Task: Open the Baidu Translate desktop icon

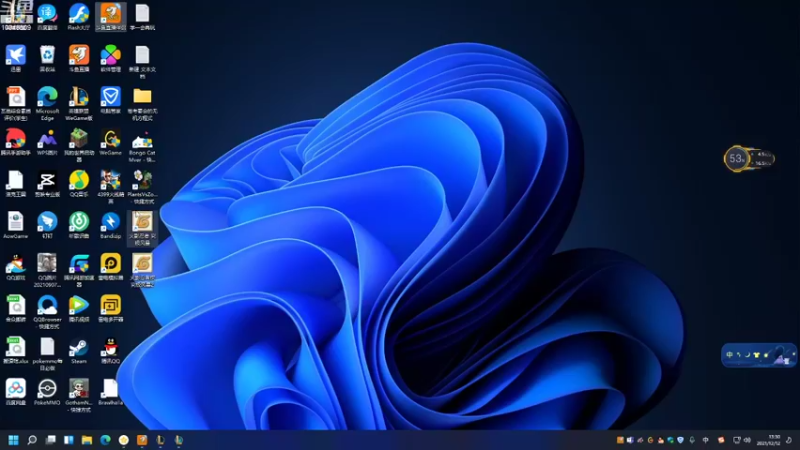Action: [x=47, y=17]
